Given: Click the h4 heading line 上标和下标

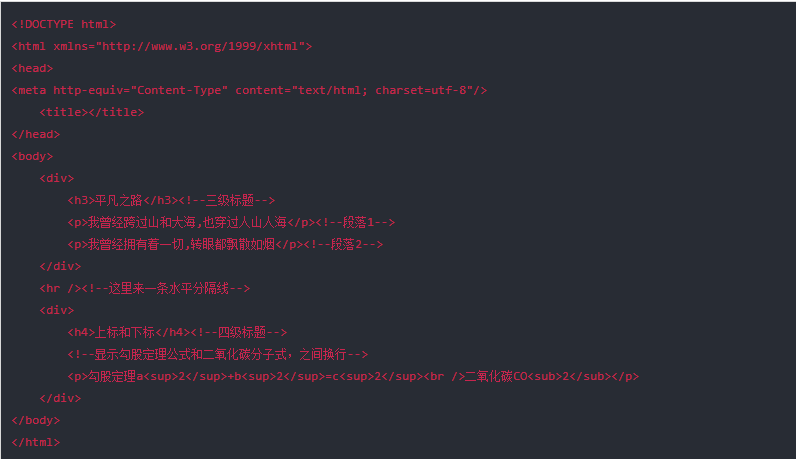Looking at the screenshot, I should coord(177,332).
